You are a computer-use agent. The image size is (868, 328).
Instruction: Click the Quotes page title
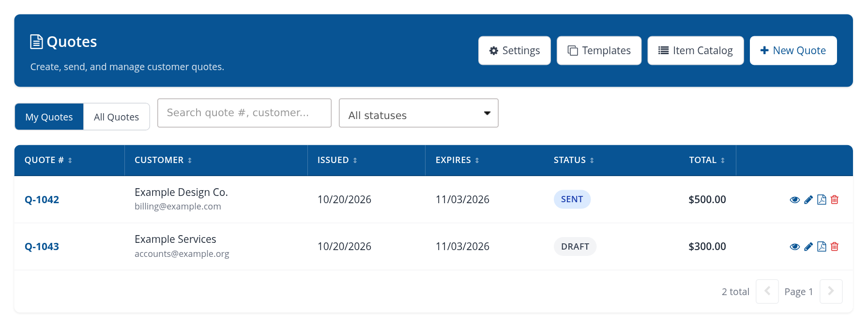(x=72, y=42)
